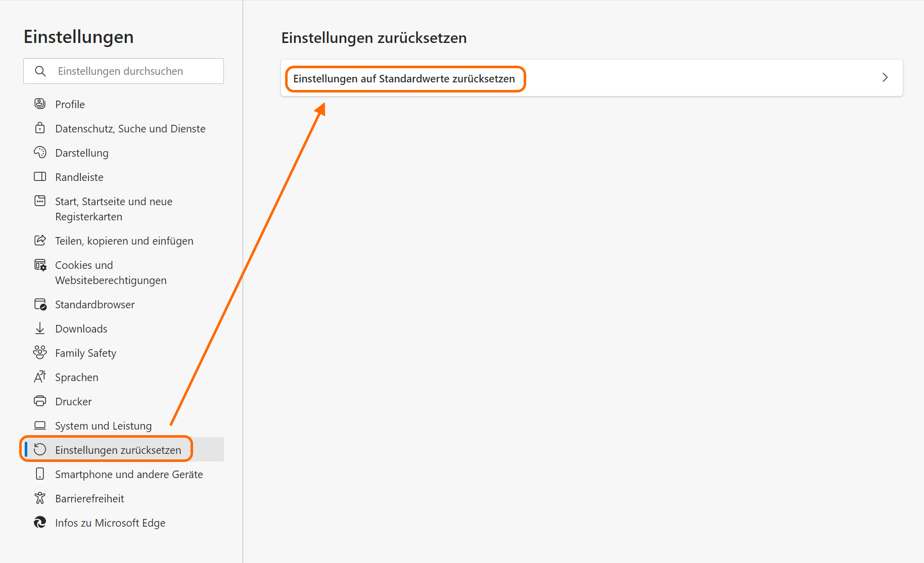This screenshot has height=563, width=924.
Task: Click the Drucker printer icon
Action: [40, 401]
